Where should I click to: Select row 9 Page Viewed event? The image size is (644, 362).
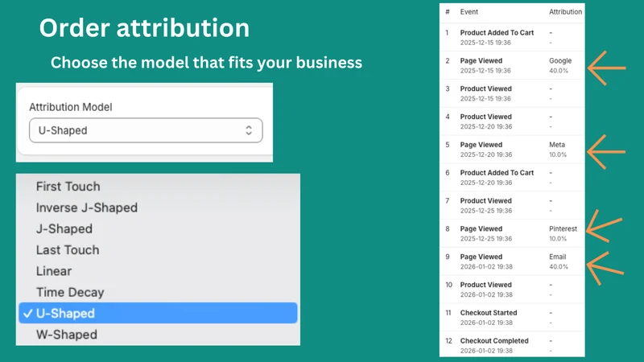[x=512, y=261]
